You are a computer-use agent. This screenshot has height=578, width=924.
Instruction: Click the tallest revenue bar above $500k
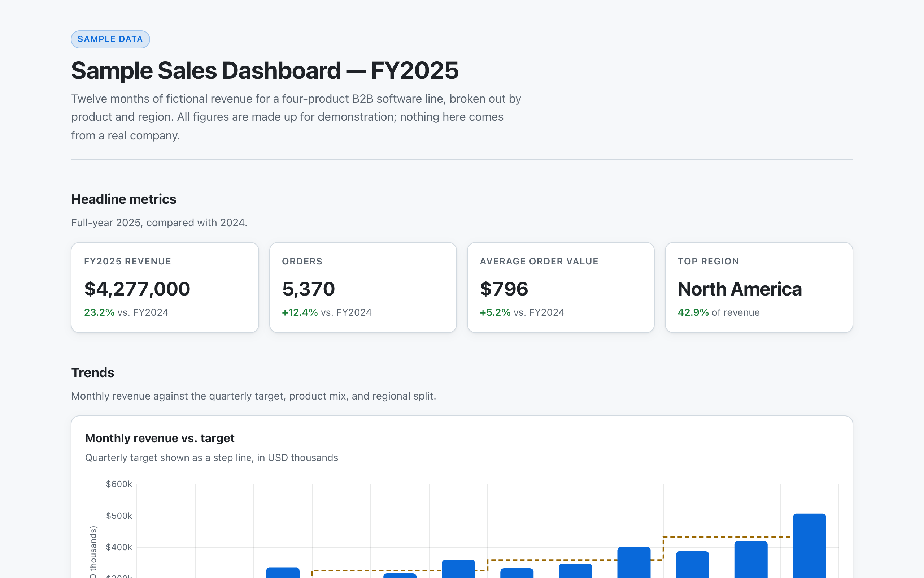click(x=809, y=546)
